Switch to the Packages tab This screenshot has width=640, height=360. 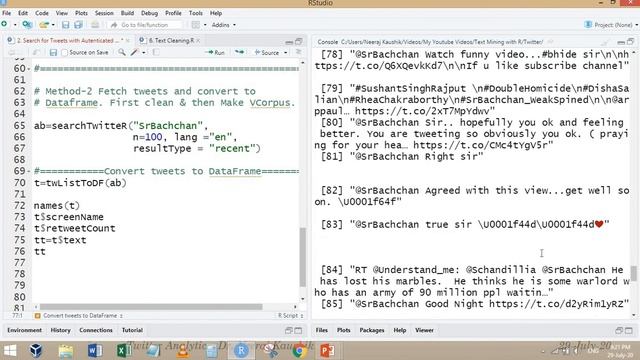(372, 330)
